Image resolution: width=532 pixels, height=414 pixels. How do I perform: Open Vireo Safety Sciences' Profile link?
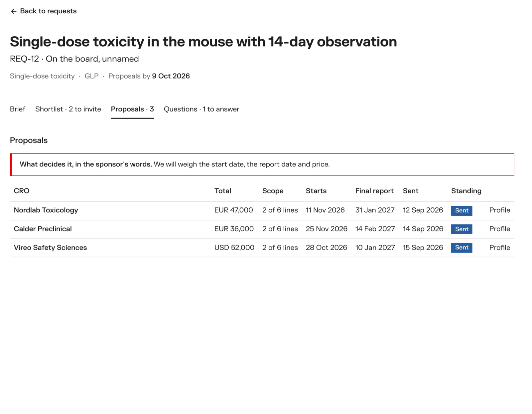pyautogui.click(x=499, y=248)
